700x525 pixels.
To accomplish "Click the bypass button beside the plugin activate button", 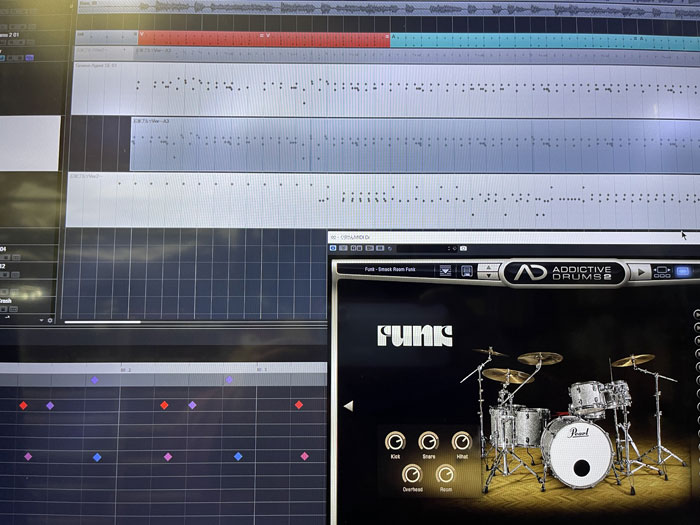I will point(343,248).
